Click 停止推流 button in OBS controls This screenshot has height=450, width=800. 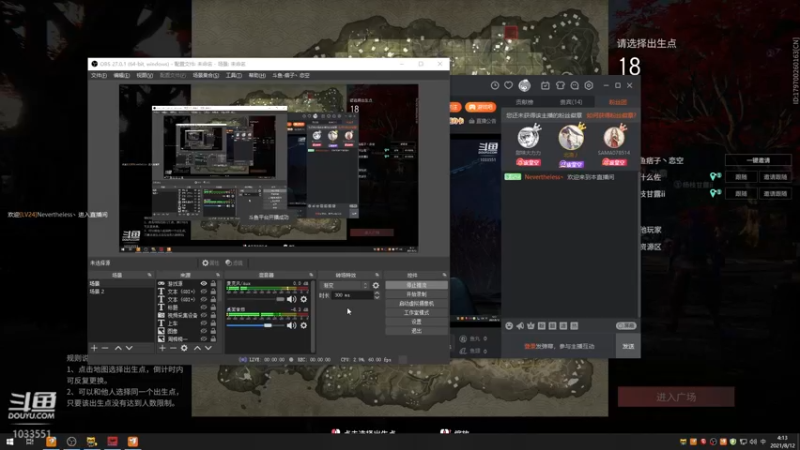tap(416, 286)
